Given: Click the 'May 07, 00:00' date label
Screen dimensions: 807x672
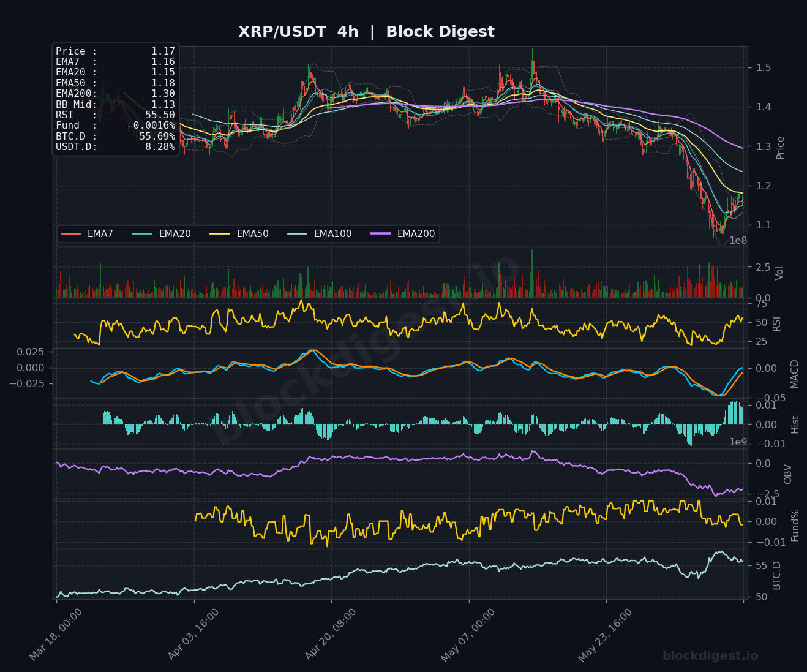Looking at the screenshot, I should (468, 635).
